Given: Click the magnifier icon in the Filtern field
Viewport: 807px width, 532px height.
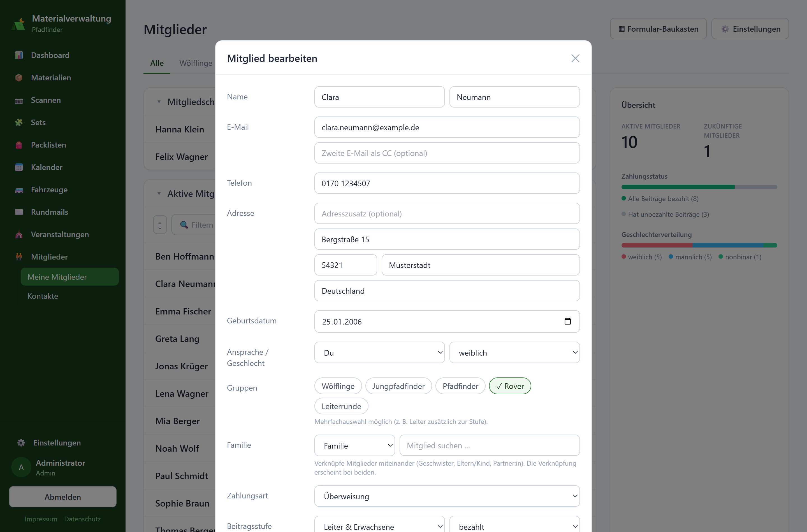Looking at the screenshot, I should point(184,225).
